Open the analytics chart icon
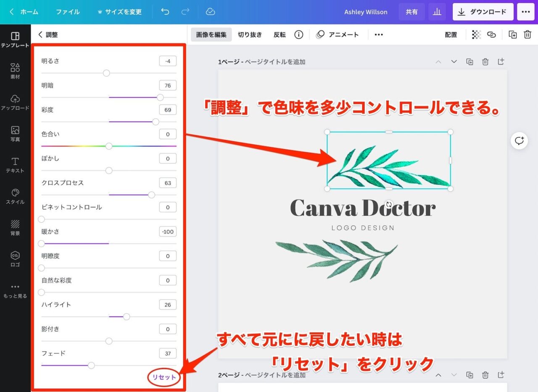Image resolution: width=538 pixels, height=392 pixels. (x=437, y=12)
